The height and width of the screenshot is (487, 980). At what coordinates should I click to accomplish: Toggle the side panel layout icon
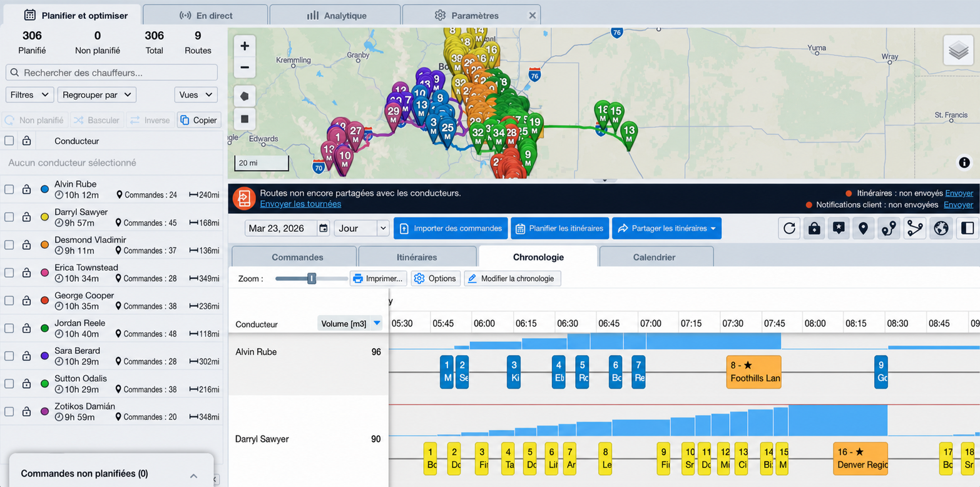coord(967,228)
